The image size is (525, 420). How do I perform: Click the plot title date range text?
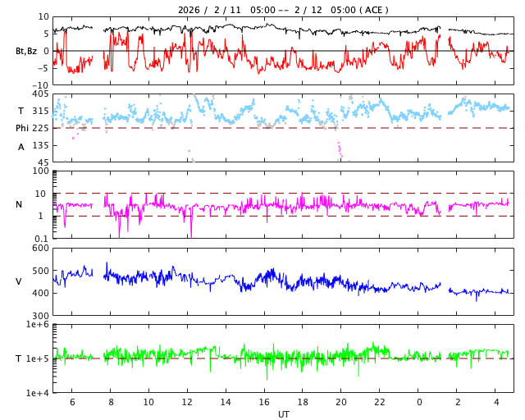tap(283, 10)
